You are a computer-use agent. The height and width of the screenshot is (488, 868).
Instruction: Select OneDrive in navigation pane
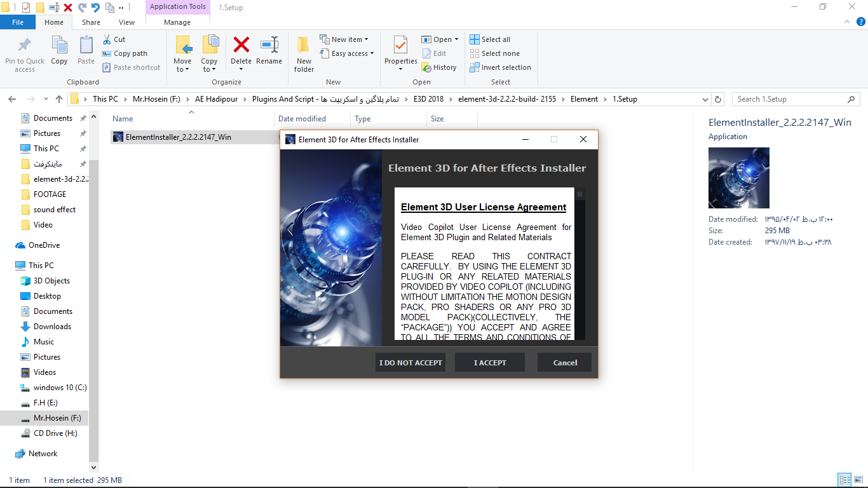[44, 245]
